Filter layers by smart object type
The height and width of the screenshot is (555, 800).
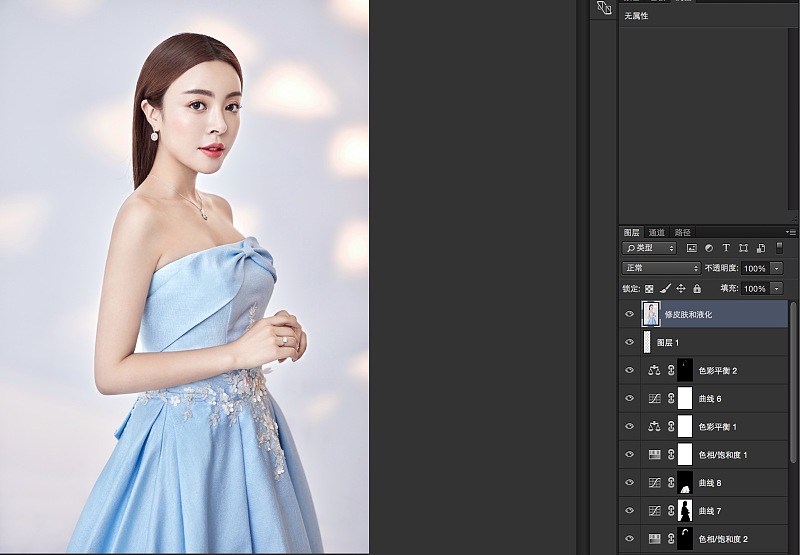[x=761, y=248]
